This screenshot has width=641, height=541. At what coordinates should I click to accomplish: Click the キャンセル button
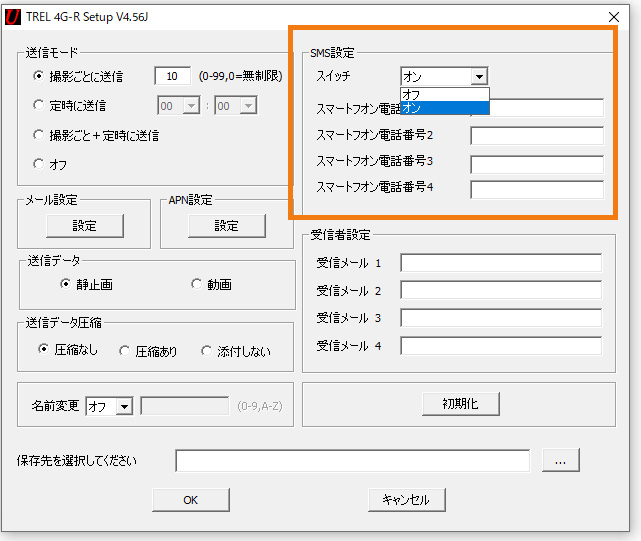click(x=407, y=500)
